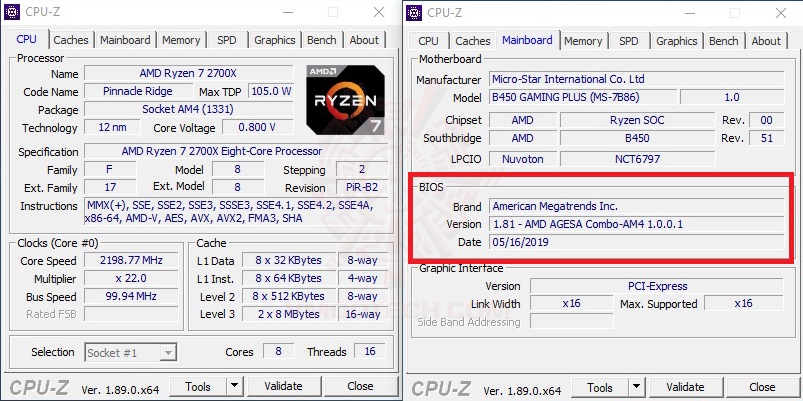Click Validate button in right window
Image resolution: width=803 pixels, height=401 pixels.
tap(685, 387)
